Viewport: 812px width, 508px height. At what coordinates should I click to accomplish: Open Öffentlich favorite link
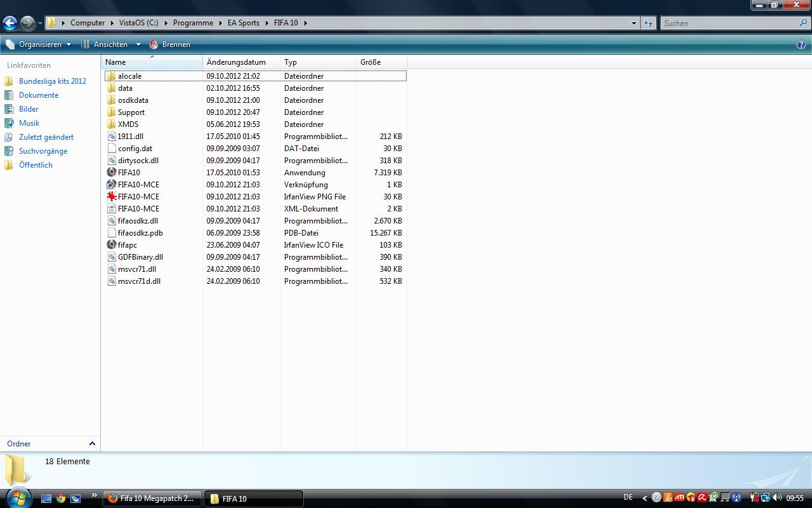[36, 165]
